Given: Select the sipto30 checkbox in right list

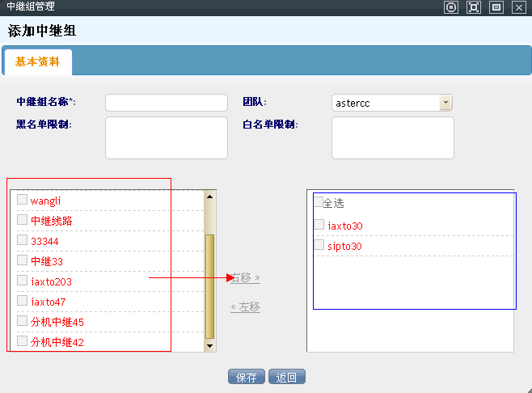Looking at the screenshot, I should [x=319, y=245].
